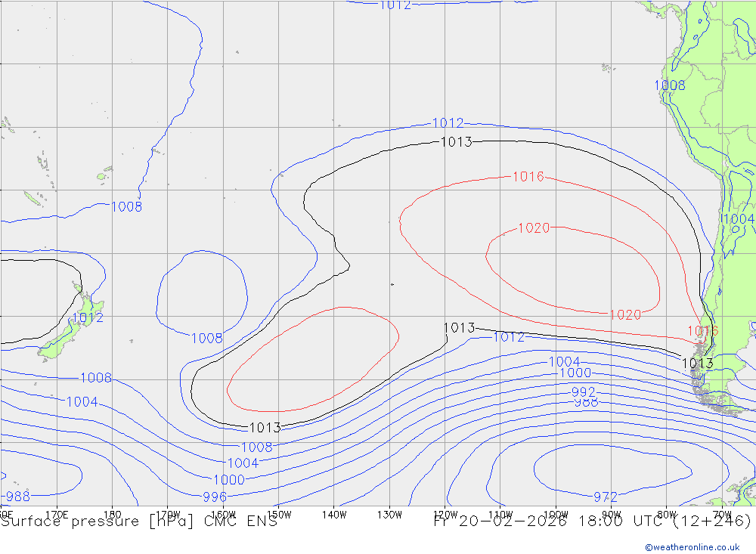Click the 150W longitude axis label

279,515
